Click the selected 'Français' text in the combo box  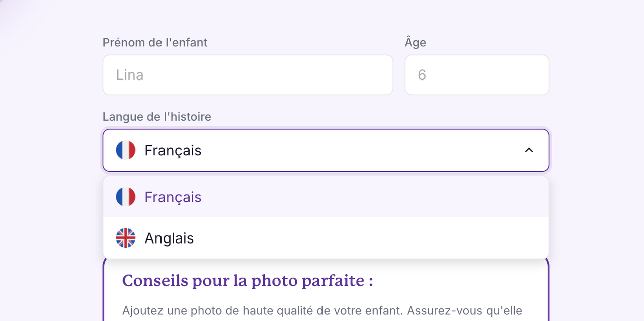point(173,150)
